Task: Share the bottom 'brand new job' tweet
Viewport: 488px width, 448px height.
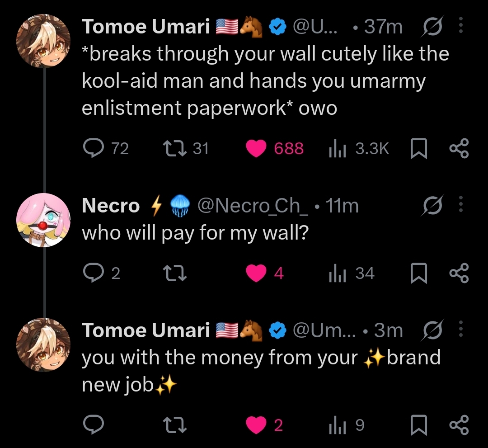Action: click(460, 424)
